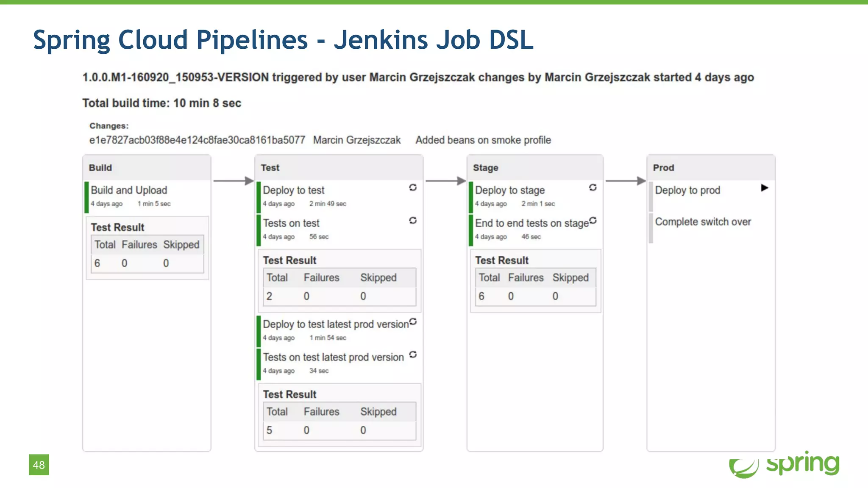The height and width of the screenshot is (488, 868).
Task: Open the Tests on test job
Action: click(x=291, y=223)
